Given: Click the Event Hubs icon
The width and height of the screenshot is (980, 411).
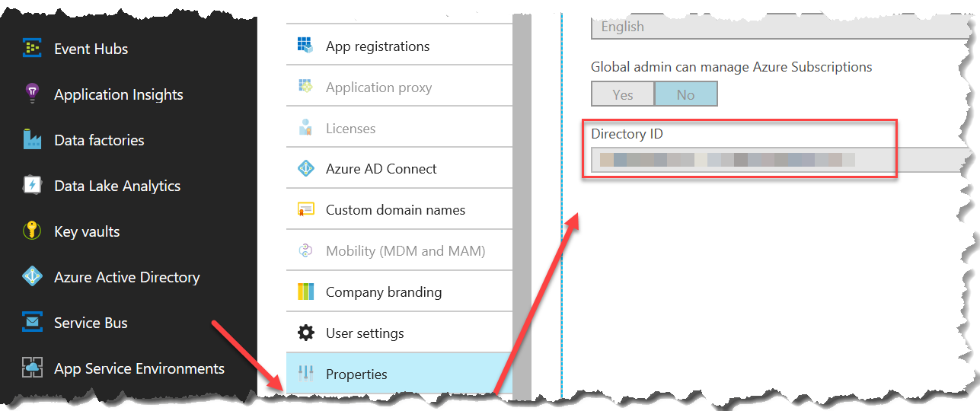Looking at the screenshot, I should point(32,49).
